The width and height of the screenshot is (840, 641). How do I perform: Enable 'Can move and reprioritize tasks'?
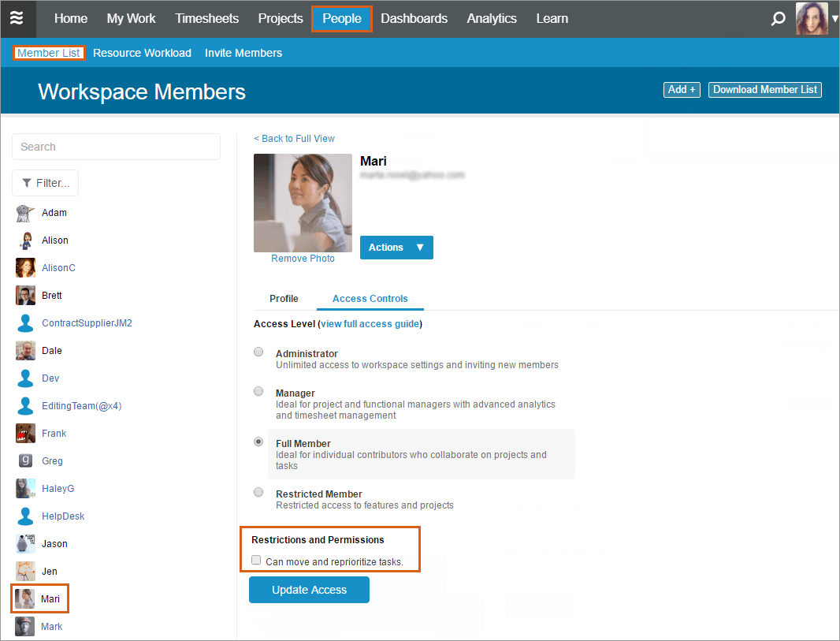tap(256, 560)
